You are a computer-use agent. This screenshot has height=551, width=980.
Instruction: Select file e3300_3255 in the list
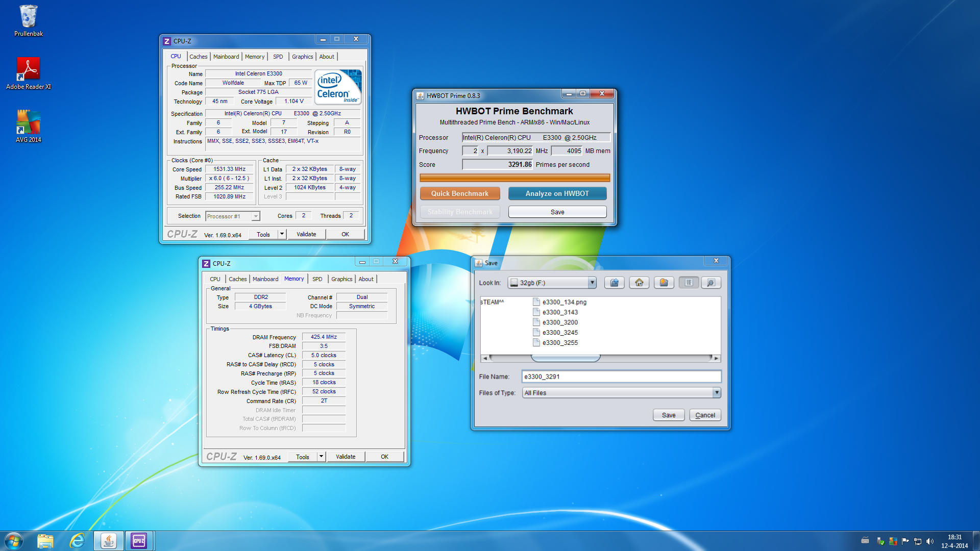[555, 343]
